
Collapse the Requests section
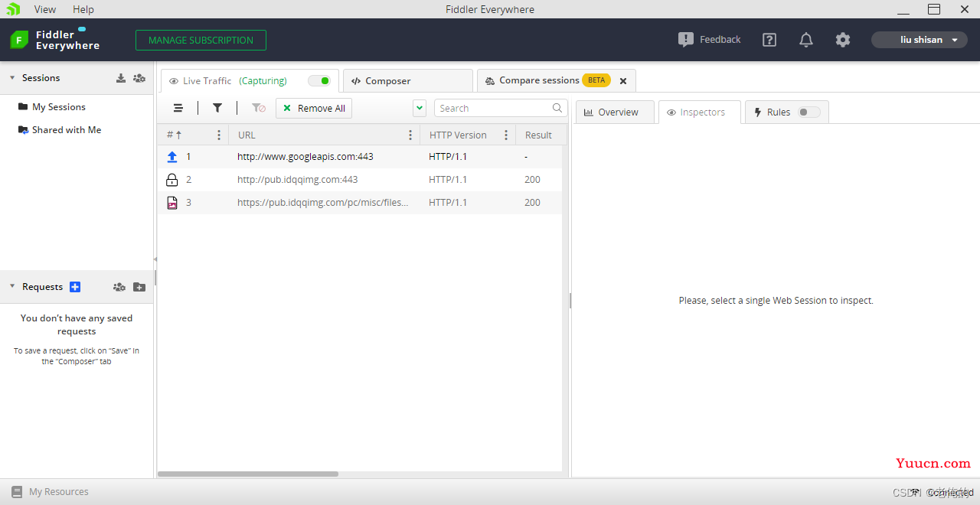point(12,287)
